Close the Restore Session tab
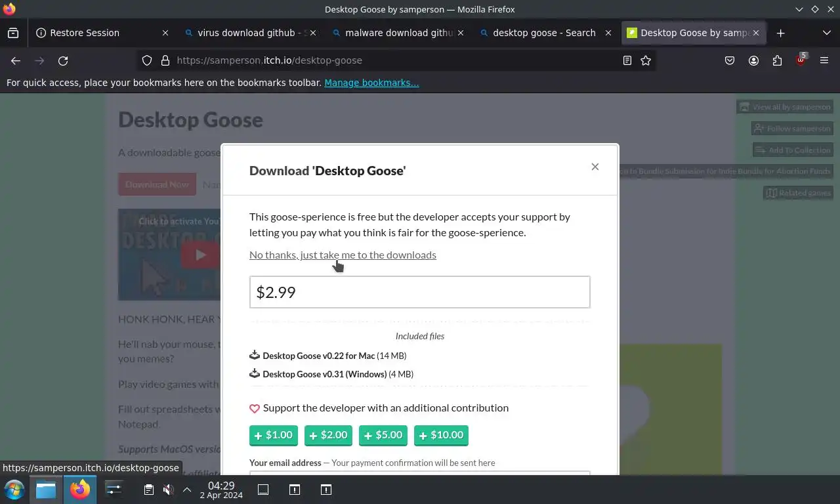The height and width of the screenshot is (504, 840). point(165,33)
